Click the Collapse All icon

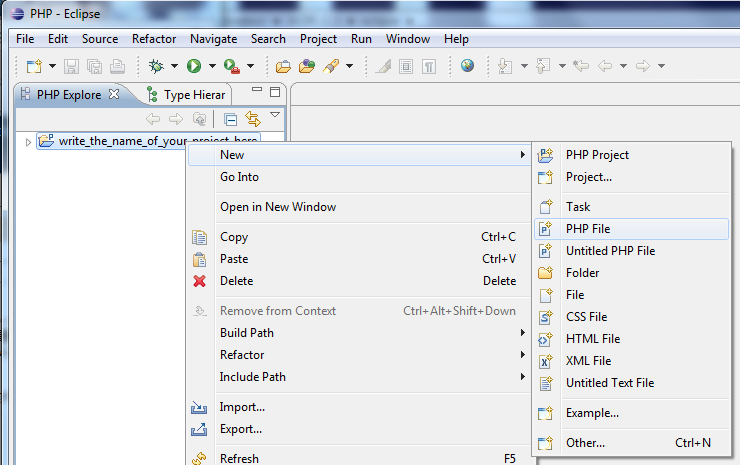coord(230,119)
